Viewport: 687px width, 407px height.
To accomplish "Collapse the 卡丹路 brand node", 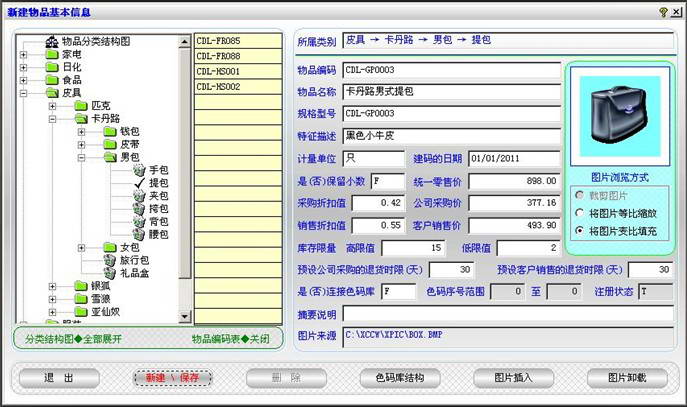I will coord(53,119).
